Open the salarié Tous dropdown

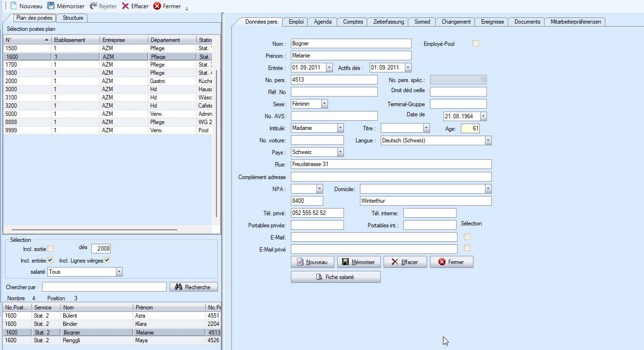coord(119,272)
